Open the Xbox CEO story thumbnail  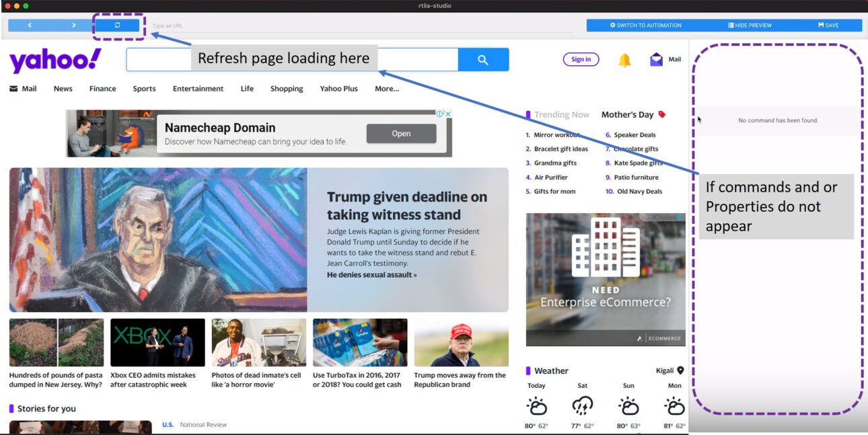pos(157,342)
